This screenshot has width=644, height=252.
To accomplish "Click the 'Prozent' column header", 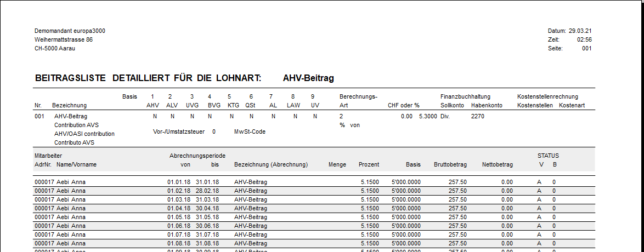I will tap(369, 164).
